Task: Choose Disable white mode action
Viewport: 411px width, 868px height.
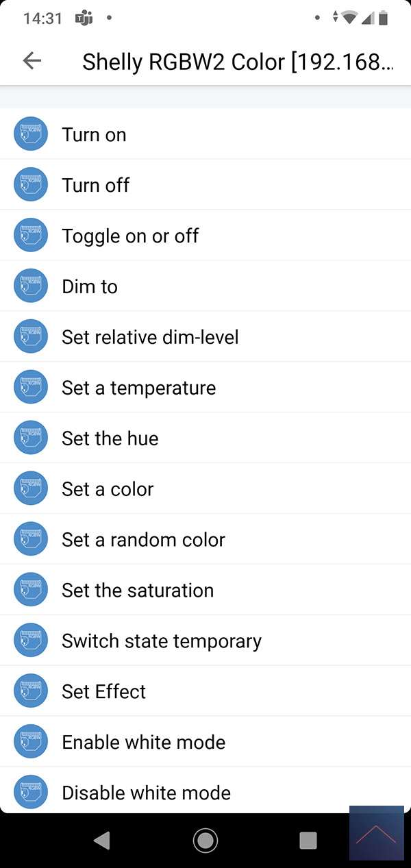Action: (146, 793)
